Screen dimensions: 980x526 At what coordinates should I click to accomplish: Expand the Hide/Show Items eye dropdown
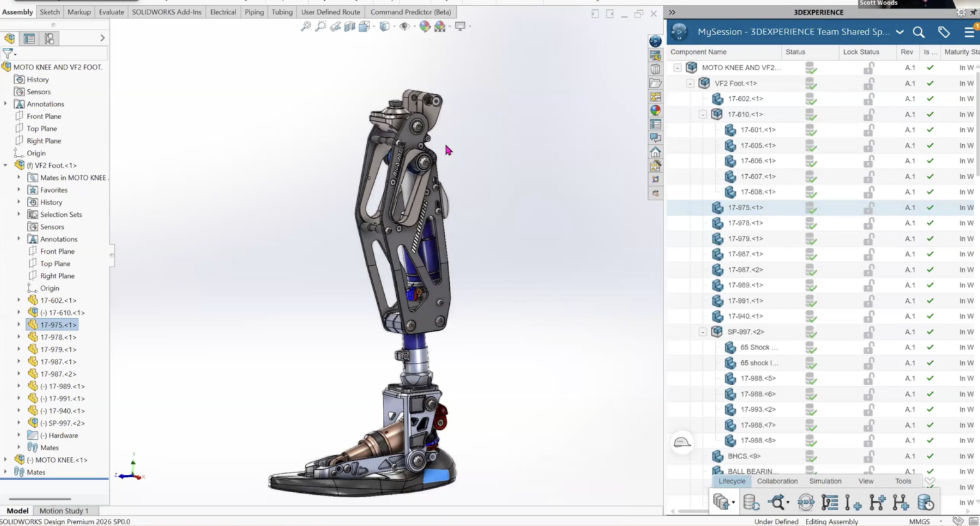point(415,27)
